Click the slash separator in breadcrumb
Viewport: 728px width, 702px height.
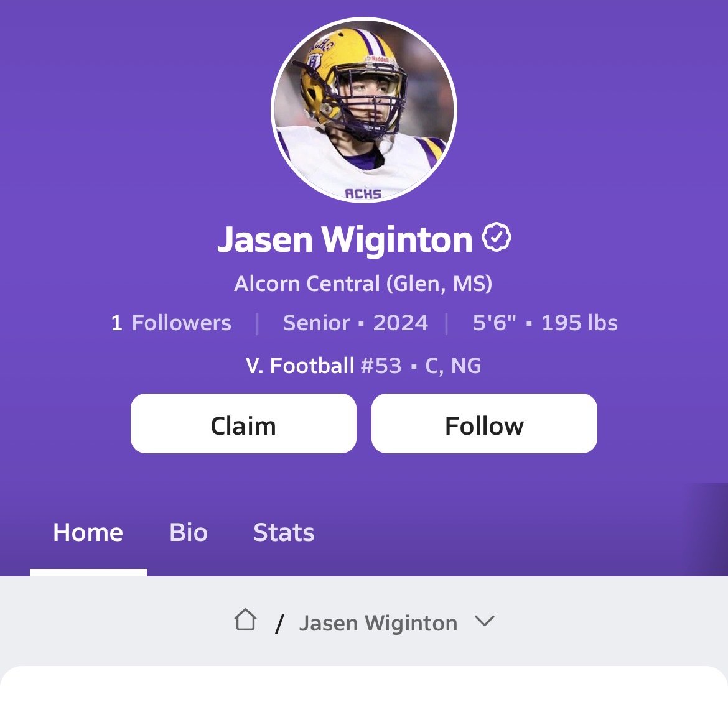click(x=279, y=623)
